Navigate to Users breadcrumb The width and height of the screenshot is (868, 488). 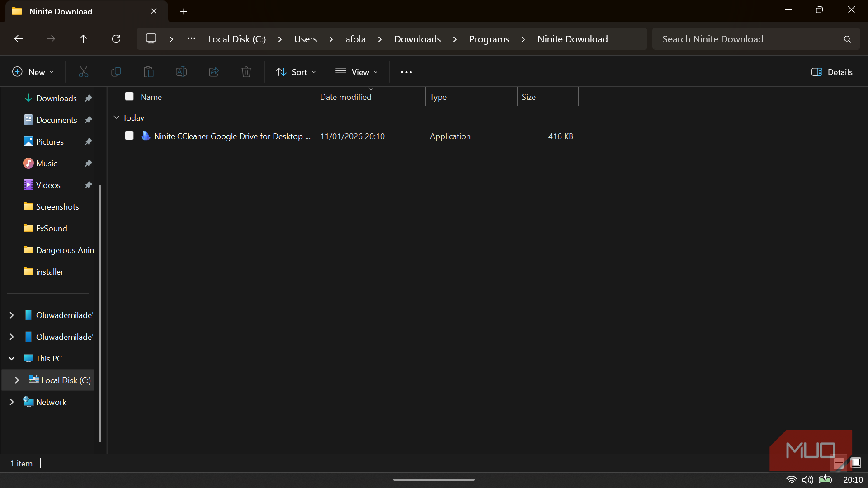pyautogui.click(x=306, y=39)
